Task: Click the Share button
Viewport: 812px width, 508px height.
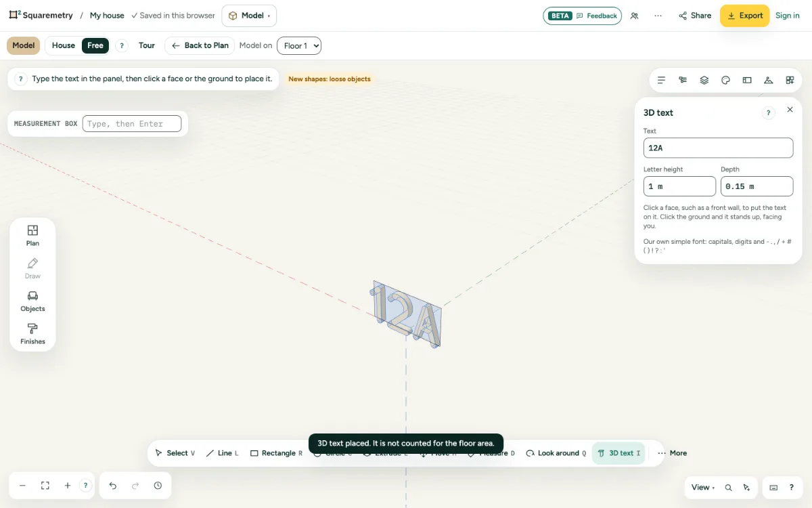Action: [695, 16]
